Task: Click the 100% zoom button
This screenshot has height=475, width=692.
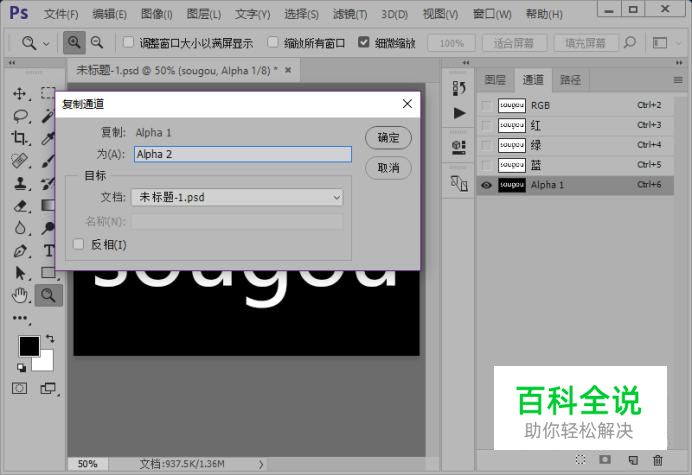Action: click(451, 43)
